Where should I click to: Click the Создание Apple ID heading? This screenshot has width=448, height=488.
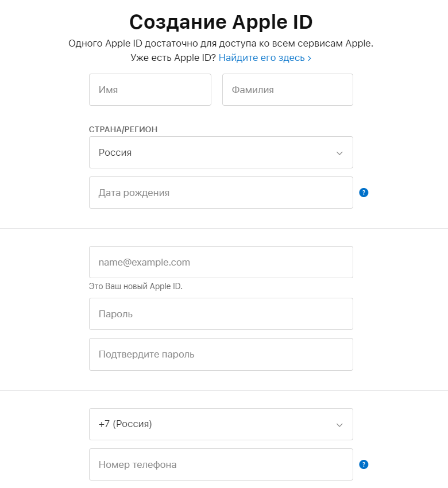click(x=221, y=22)
